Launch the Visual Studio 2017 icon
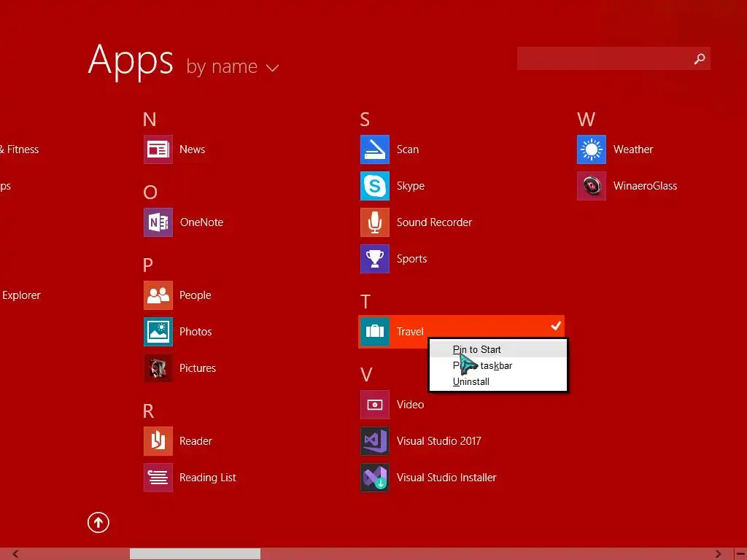 [375, 441]
